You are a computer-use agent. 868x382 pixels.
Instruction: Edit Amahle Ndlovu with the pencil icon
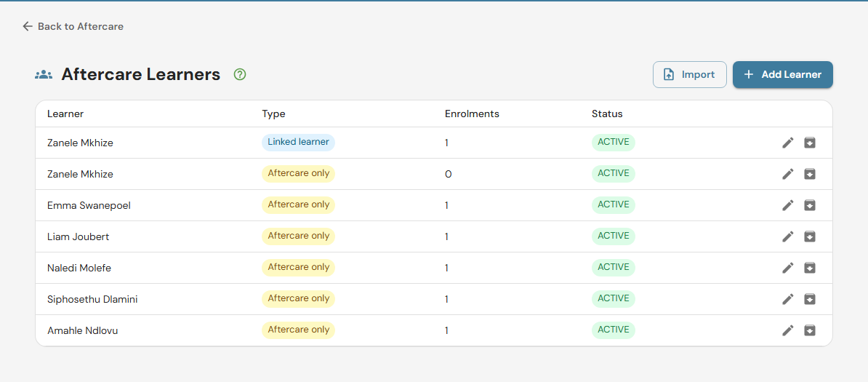click(x=787, y=330)
